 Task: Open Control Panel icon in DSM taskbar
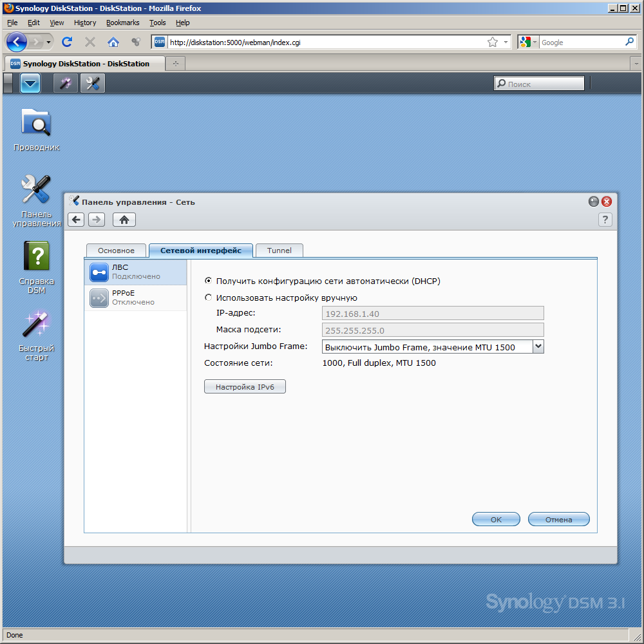92,83
